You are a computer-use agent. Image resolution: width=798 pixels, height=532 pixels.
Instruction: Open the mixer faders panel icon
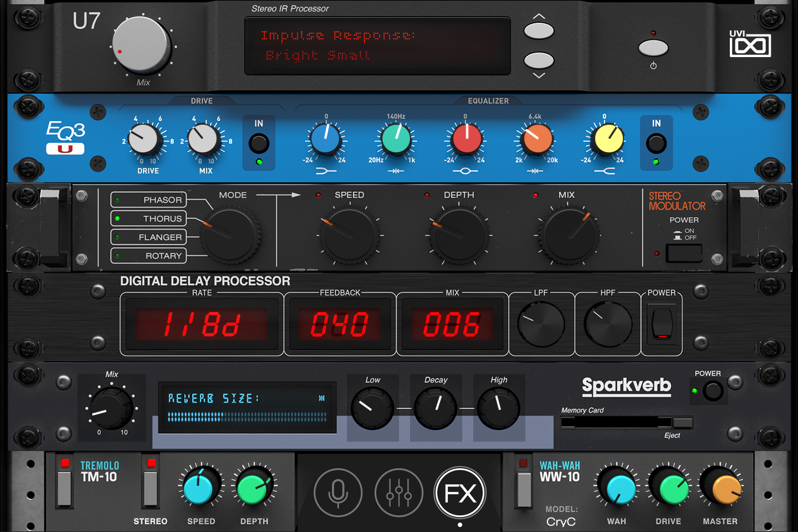398,492
